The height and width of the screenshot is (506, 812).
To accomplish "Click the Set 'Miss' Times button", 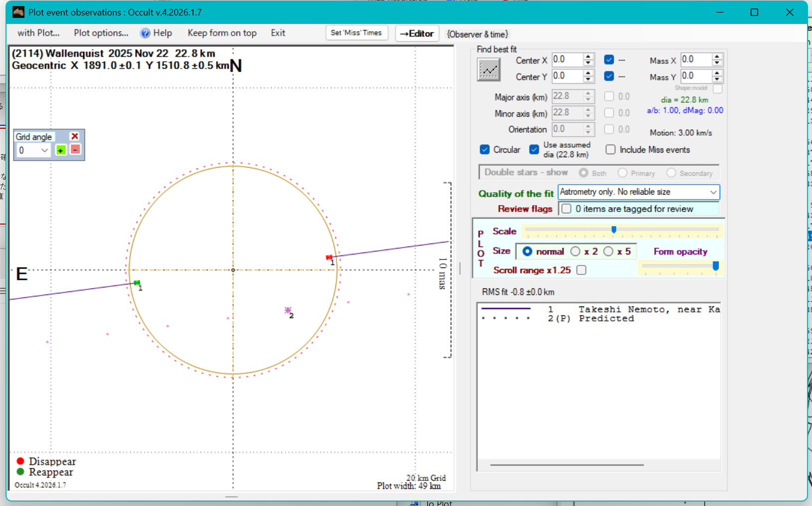I will tap(356, 33).
